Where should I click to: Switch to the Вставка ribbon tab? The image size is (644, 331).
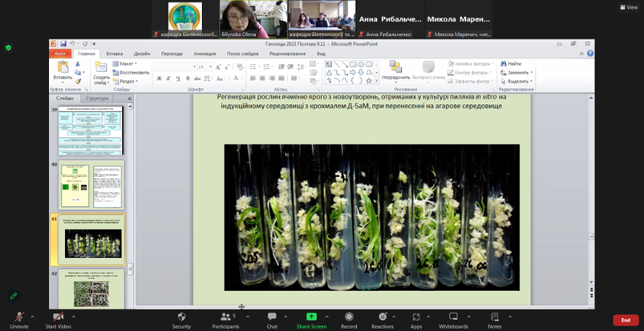(x=114, y=54)
